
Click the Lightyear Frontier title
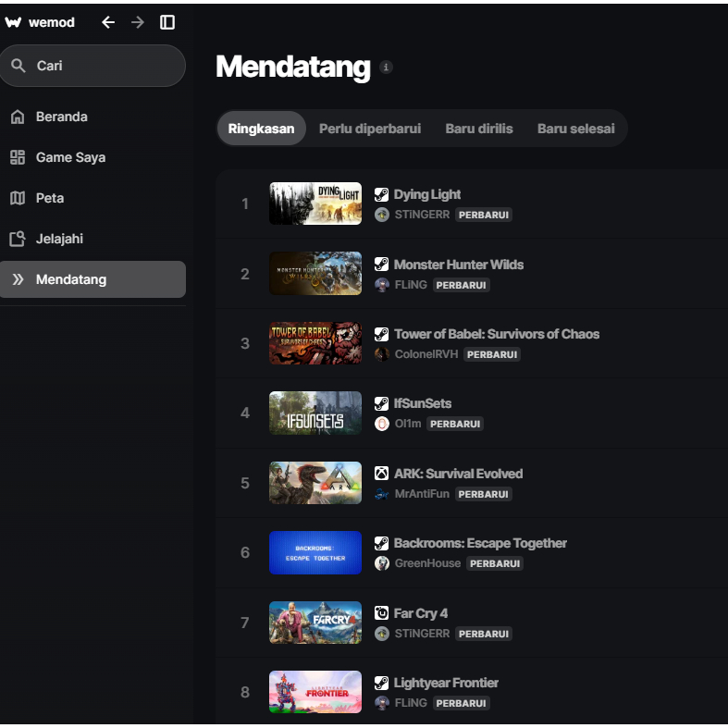coord(446,683)
